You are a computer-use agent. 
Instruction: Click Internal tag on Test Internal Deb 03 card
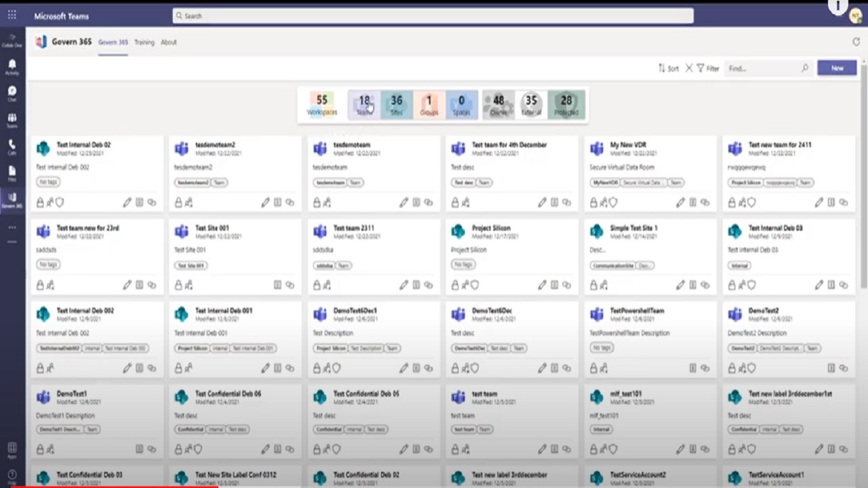pyautogui.click(x=739, y=266)
